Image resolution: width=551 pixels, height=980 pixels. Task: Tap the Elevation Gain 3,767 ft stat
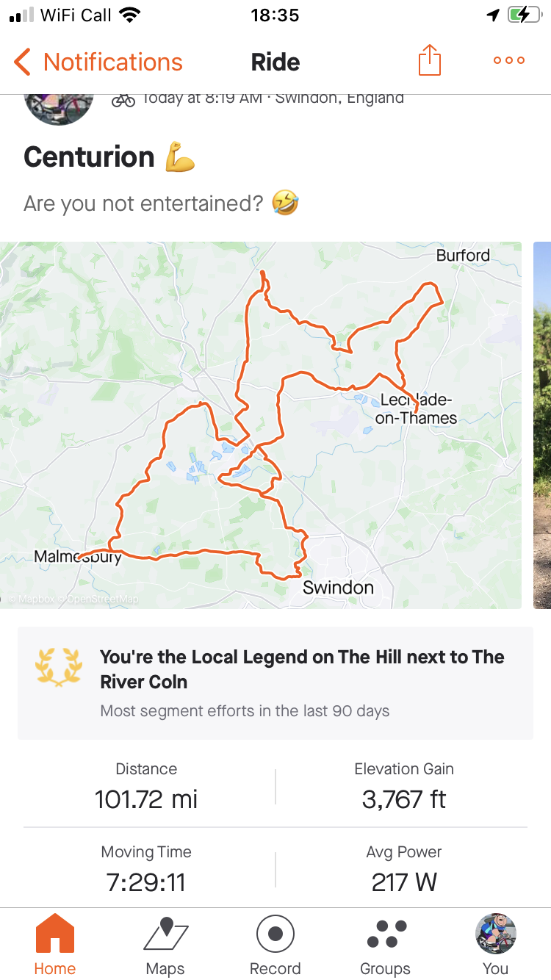(x=404, y=788)
